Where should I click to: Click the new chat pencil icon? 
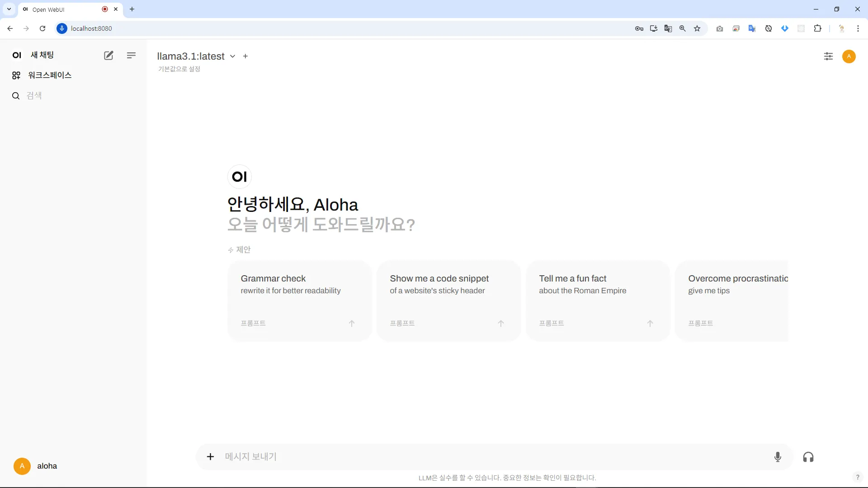click(108, 55)
